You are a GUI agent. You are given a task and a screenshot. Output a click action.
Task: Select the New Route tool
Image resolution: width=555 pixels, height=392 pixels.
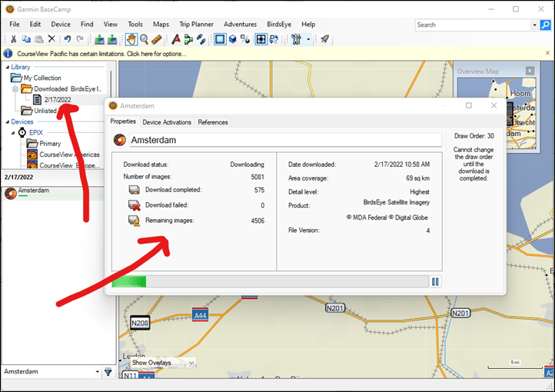click(188, 39)
